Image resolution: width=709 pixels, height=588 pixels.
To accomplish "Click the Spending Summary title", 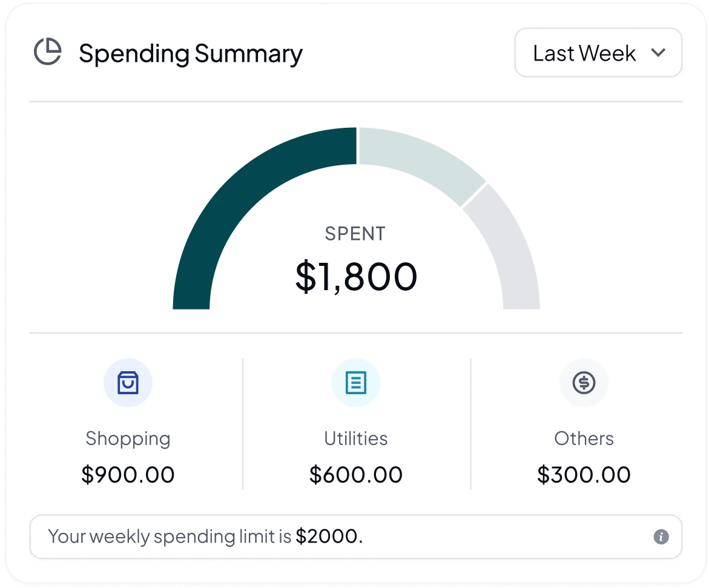I will point(190,53).
